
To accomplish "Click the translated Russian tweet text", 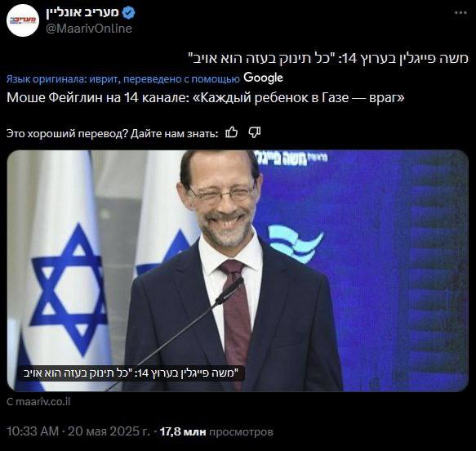I will click(206, 98).
